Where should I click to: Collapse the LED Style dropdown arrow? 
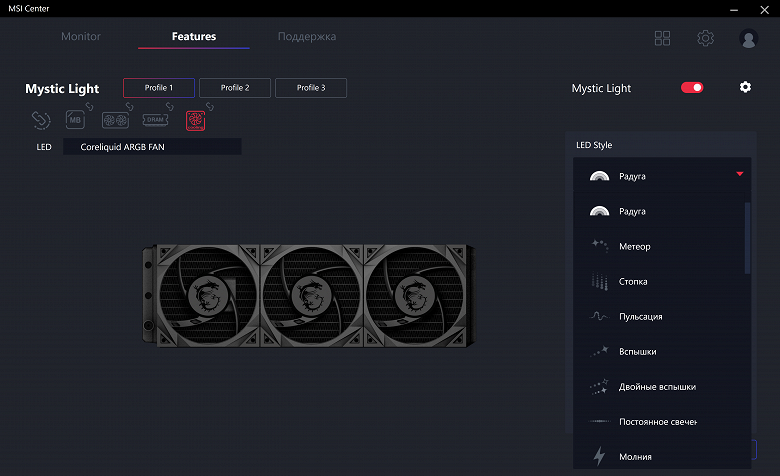tap(740, 174)
